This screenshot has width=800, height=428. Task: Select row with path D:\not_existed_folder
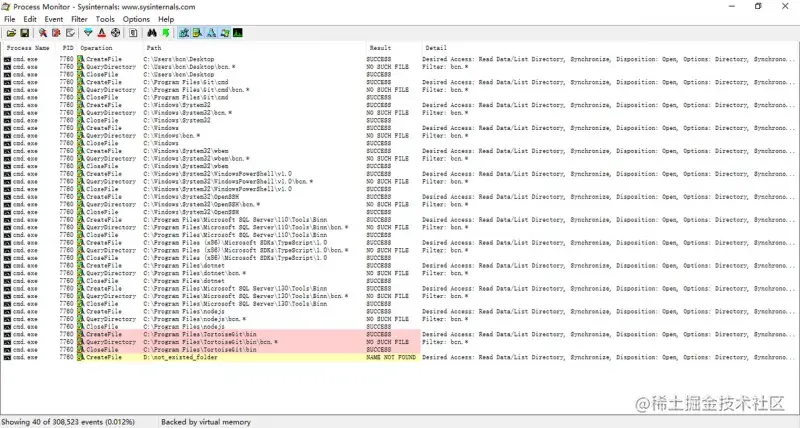click(399, 358)
